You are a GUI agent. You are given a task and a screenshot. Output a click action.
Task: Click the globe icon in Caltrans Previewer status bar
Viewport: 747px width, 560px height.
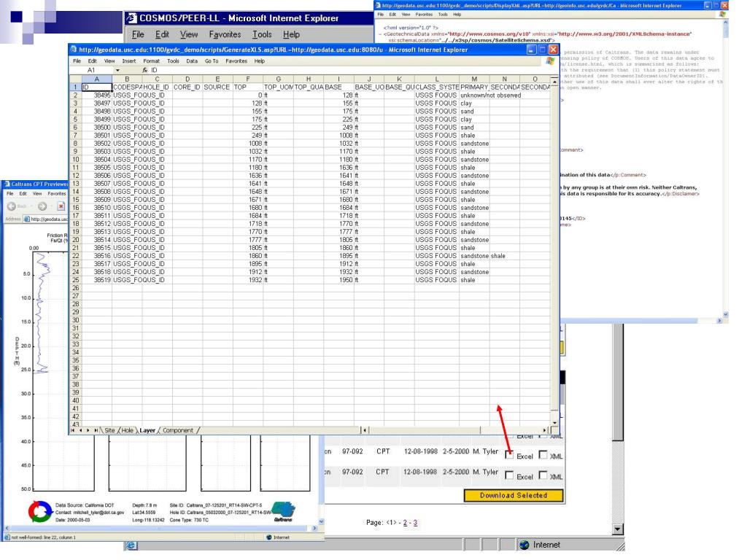click(269, 537)
